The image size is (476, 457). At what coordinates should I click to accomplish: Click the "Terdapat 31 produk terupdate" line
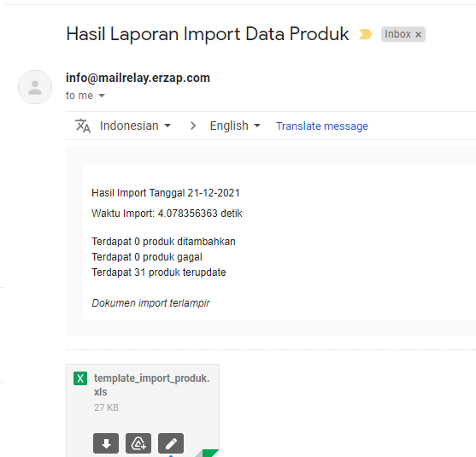(x=159, y=272)
